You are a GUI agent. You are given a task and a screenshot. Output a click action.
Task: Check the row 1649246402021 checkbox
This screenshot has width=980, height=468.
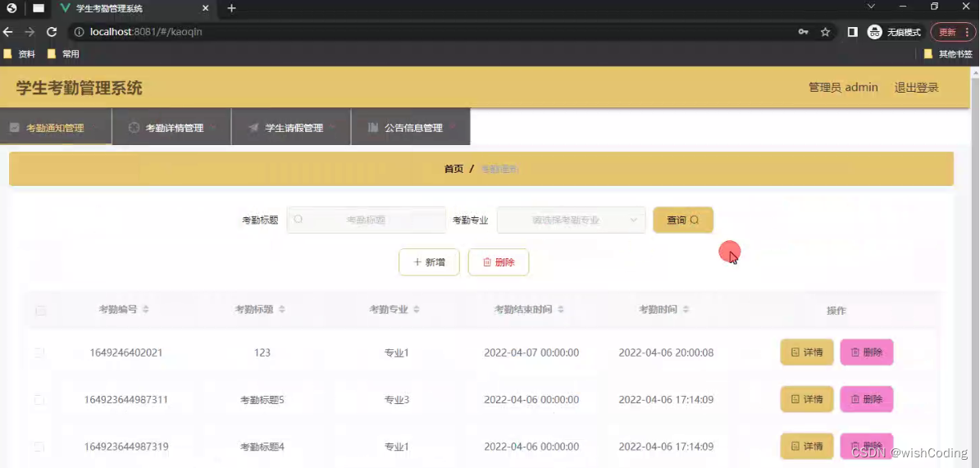(x=39, y=352)
